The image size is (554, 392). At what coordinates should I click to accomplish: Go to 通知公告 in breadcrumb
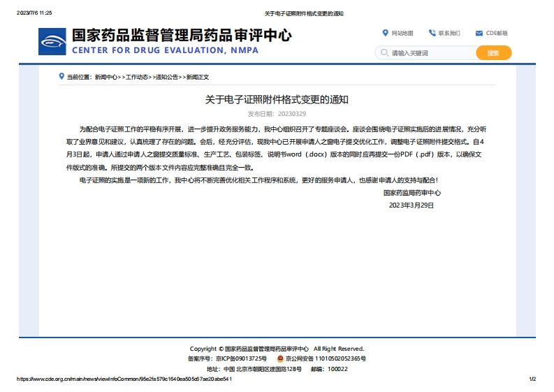tap(166, 77)
